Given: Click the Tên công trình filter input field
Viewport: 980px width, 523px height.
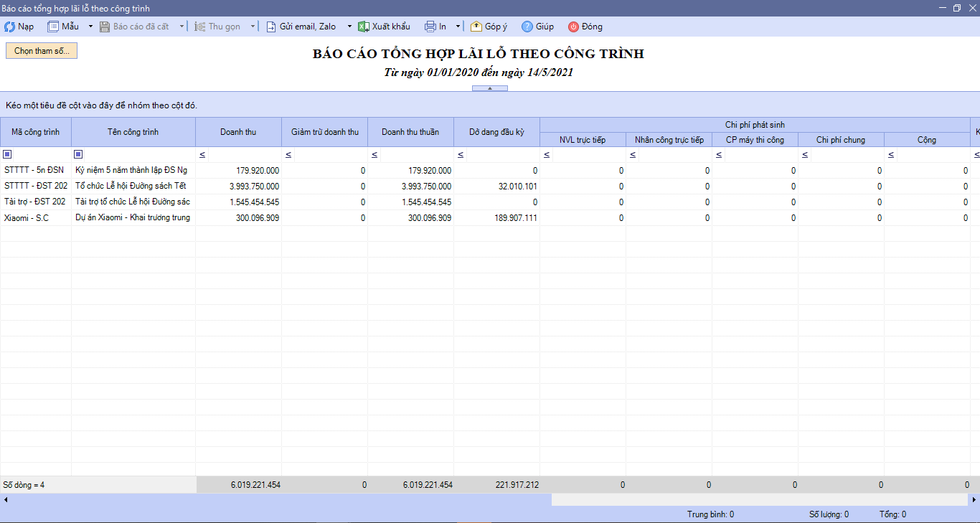Looking at the screenshot, I should [140, 155].
